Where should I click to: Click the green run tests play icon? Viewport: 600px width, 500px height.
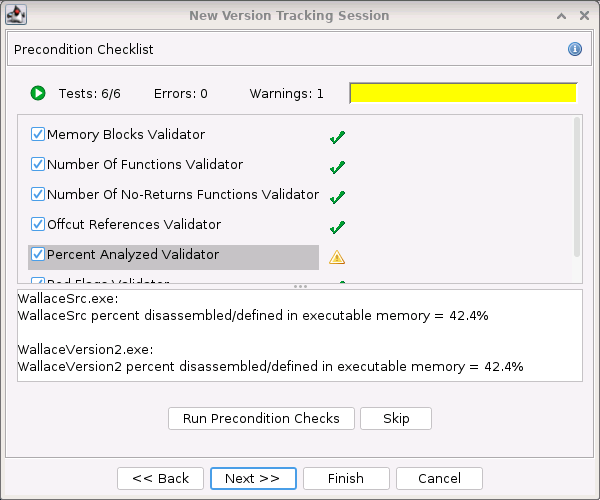pos(38,93)
